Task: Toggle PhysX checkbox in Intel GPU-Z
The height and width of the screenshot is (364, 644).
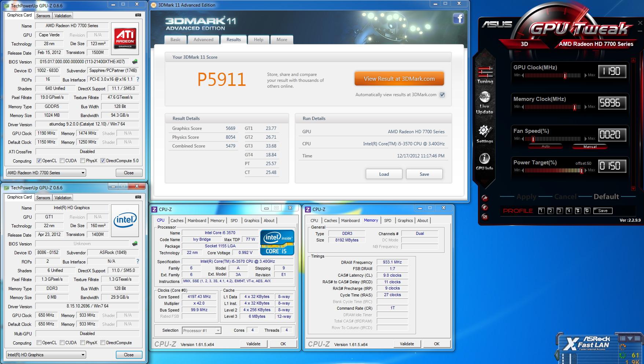Action: (x=82, y=343)
